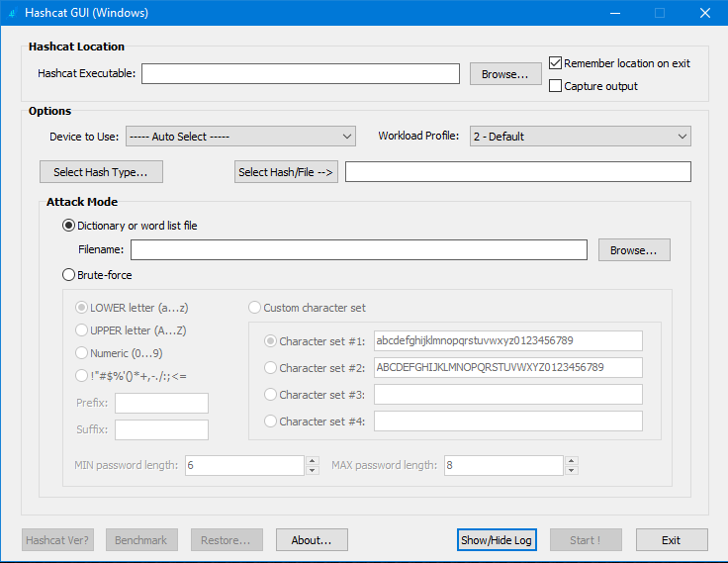
Task: Browse for Hashcat executable
Action: (x=505, y=74)
